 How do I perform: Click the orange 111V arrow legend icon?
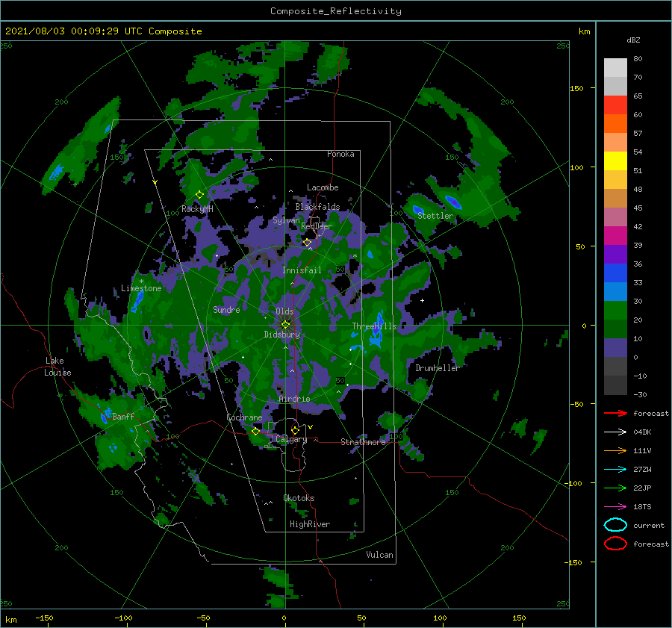coord(615,450)
